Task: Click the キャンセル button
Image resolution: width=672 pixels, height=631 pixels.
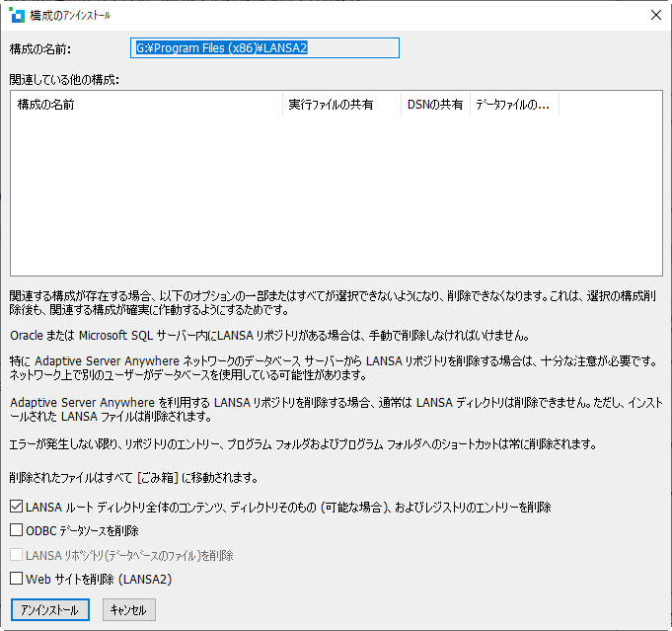Action: tap(129, 609)
